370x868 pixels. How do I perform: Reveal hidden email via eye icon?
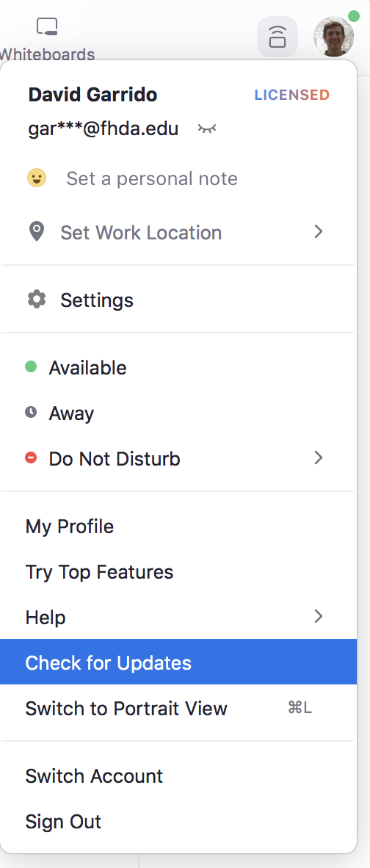point(207,129)
